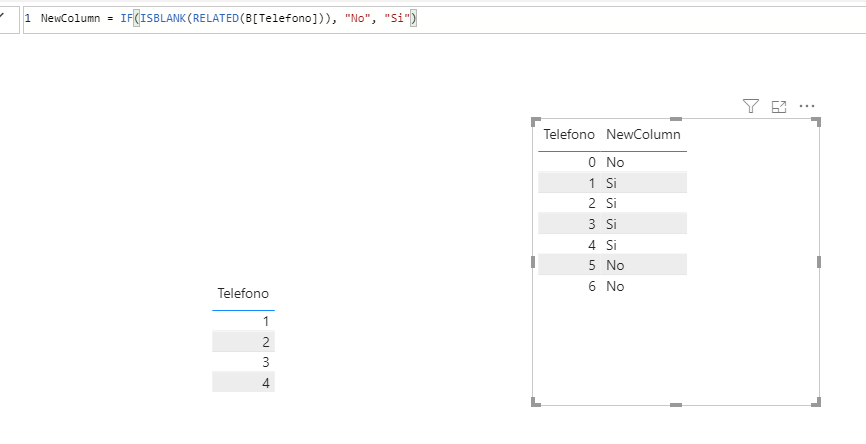Select the Si cell beside Telefono 3
866x444 pixels.
[611, 224]
